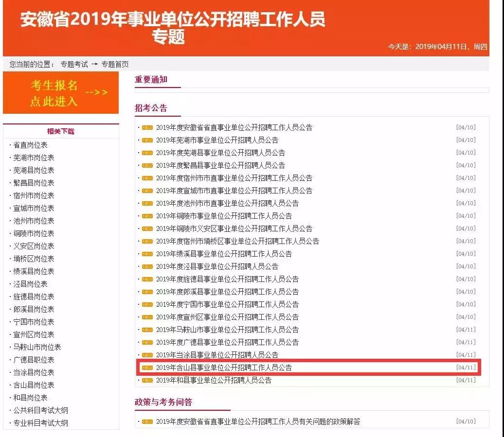Open the 公共科目考试大纲 link
Image resolution: width=504 pixels, height=437 pixels.
click(40, 410)
